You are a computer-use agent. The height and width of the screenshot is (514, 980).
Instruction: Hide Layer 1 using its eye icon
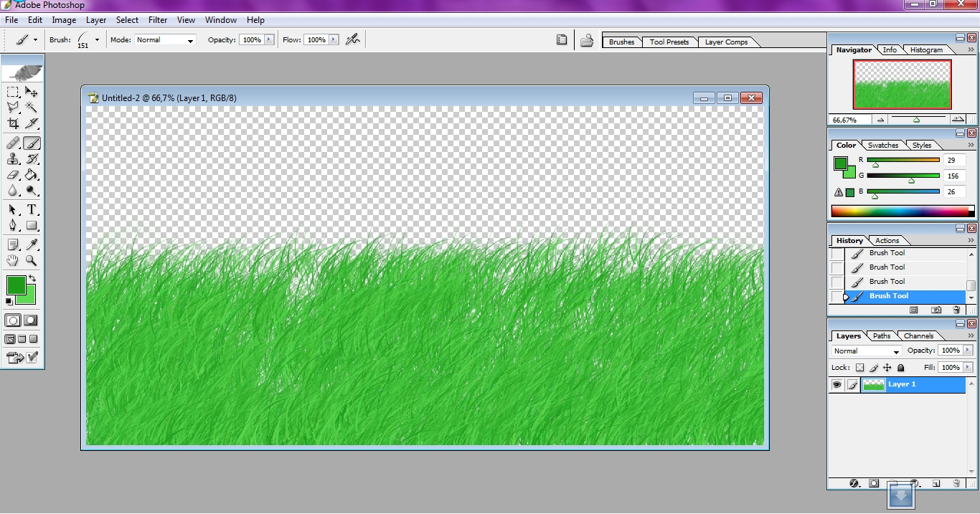pos(837,384)
